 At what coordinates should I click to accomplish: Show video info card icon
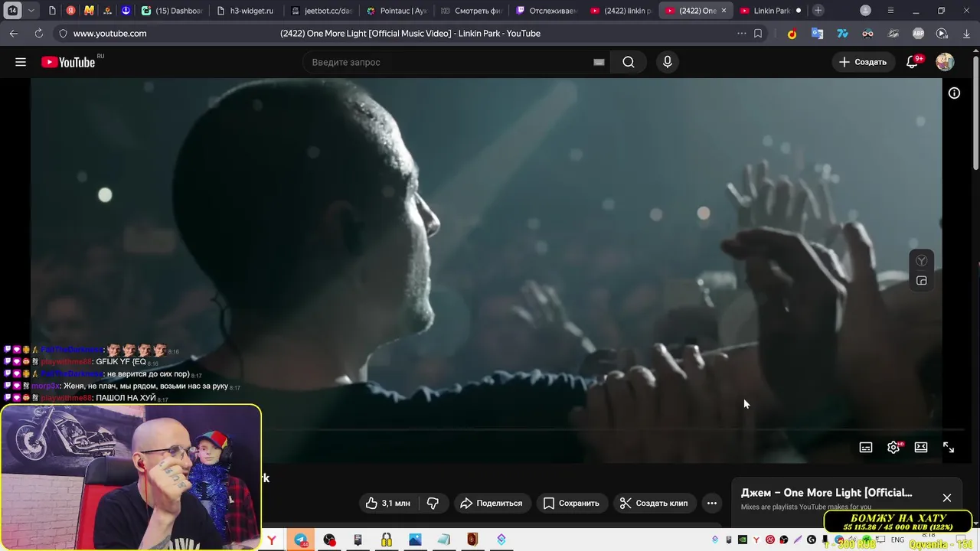(x=954, y=93)
